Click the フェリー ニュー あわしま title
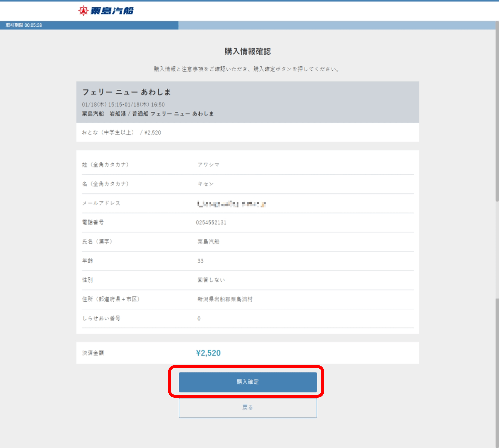 tap(126, 92)
